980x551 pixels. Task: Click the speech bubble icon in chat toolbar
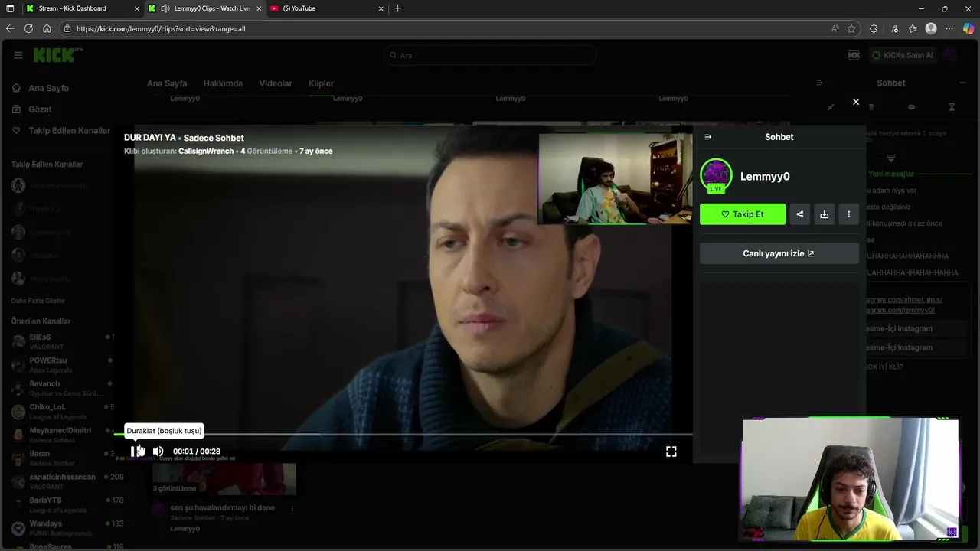[x=911, y=107]
